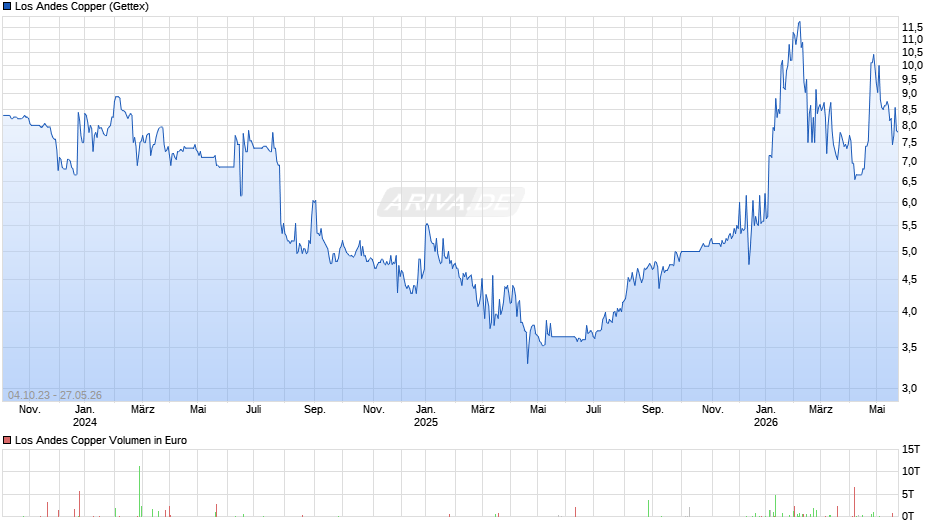This screenshot has width=940, height=526.
Task: Click the price label '8,0'
Action: 909,125
